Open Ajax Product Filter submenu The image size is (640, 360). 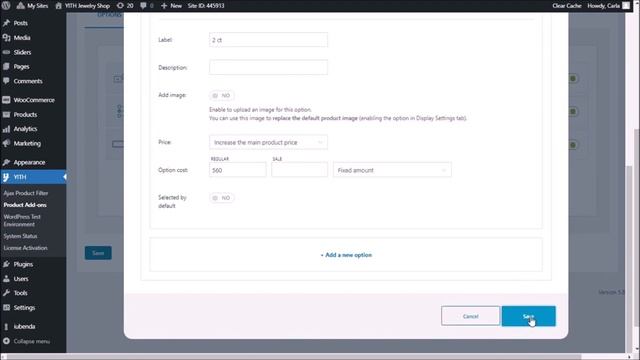[26, 193]
